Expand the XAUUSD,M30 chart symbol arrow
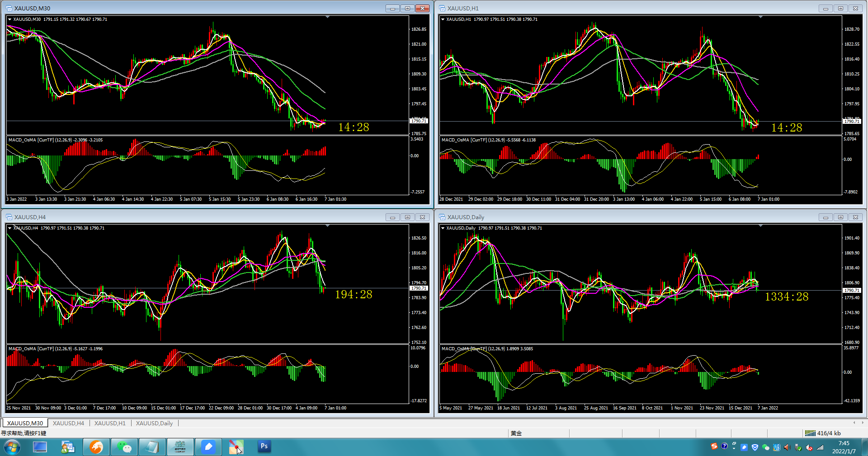The image size is (868, 456). (x=9, y=19)
